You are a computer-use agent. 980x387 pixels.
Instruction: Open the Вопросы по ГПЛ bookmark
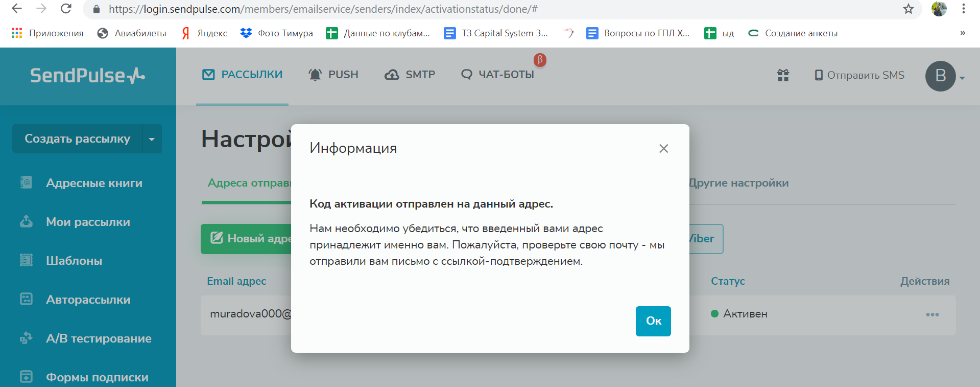point(638,33)
